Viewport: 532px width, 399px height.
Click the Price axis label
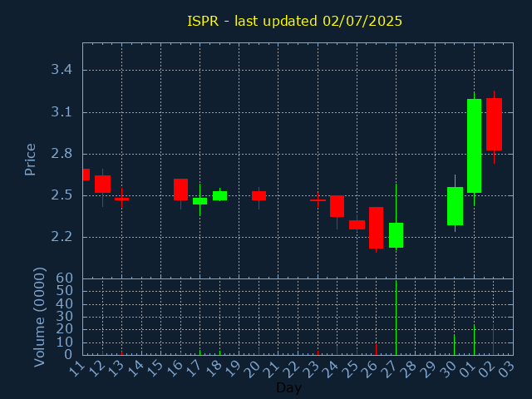tap(30, 160)
